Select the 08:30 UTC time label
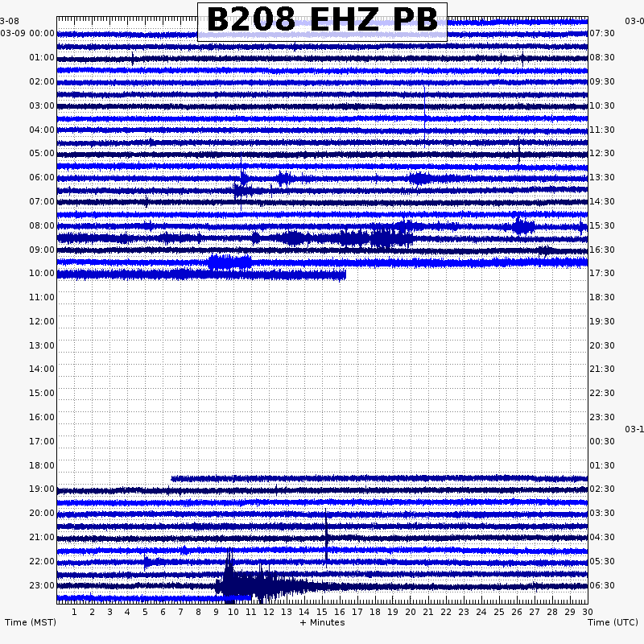The height and width of the screenshot is (644, 644). point(602,57)
